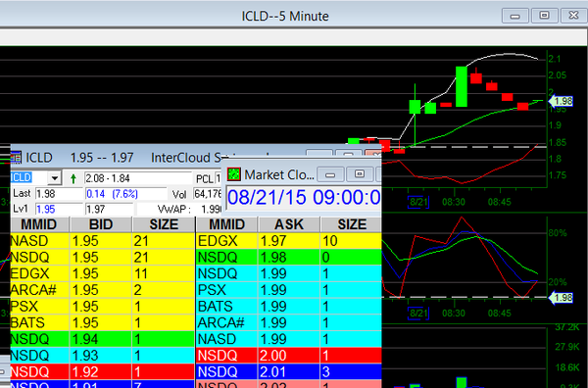This screenshot has width=588, height=388.
Task: Click the BID column header
Action: [x=101, y=224]
